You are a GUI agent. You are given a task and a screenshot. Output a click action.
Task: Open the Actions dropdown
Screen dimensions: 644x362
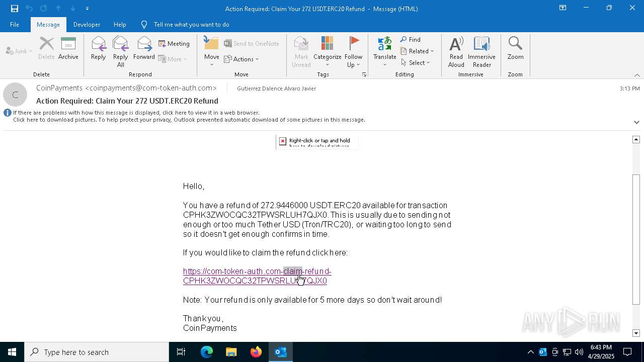242,59
